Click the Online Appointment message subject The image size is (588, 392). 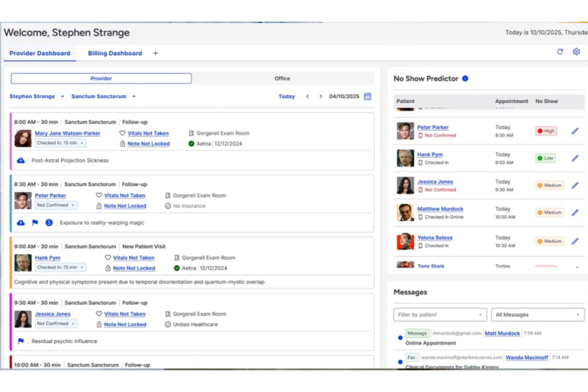[431, 343]
